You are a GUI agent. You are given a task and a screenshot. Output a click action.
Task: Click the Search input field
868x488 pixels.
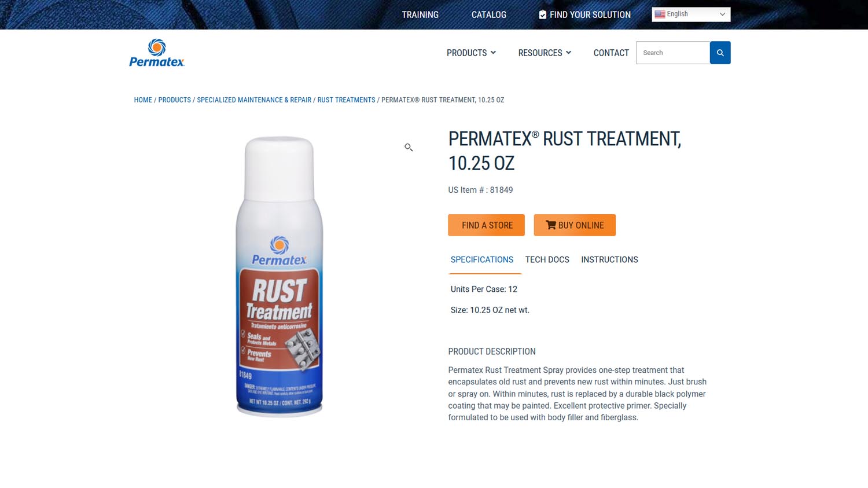point(673,53)
